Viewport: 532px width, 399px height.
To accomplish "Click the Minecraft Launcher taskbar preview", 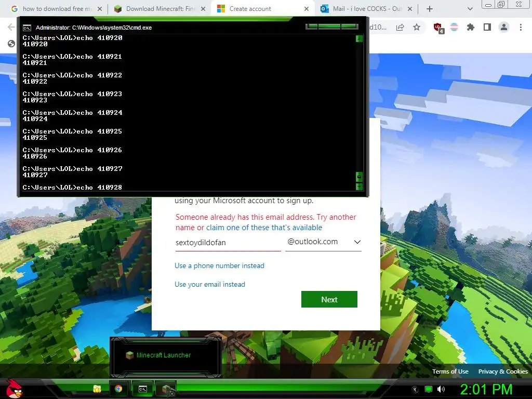I will [166, 357].
